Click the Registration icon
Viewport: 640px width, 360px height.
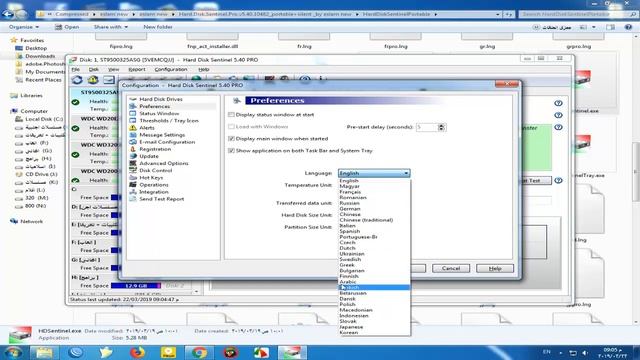coord(133,149)
